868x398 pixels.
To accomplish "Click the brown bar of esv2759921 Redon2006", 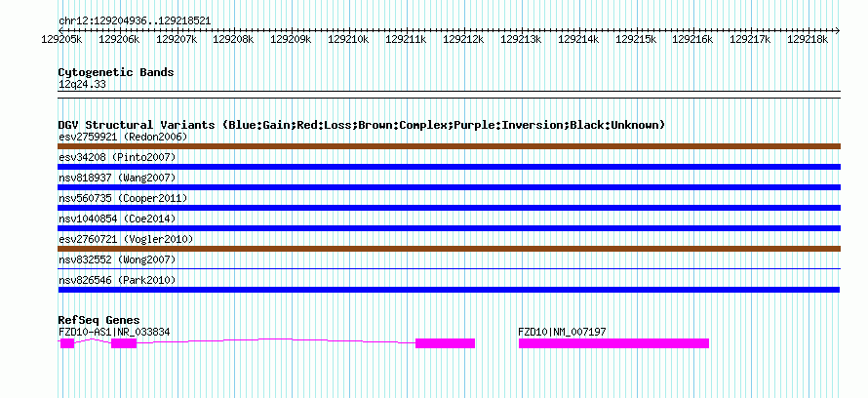I will (449, 146).
